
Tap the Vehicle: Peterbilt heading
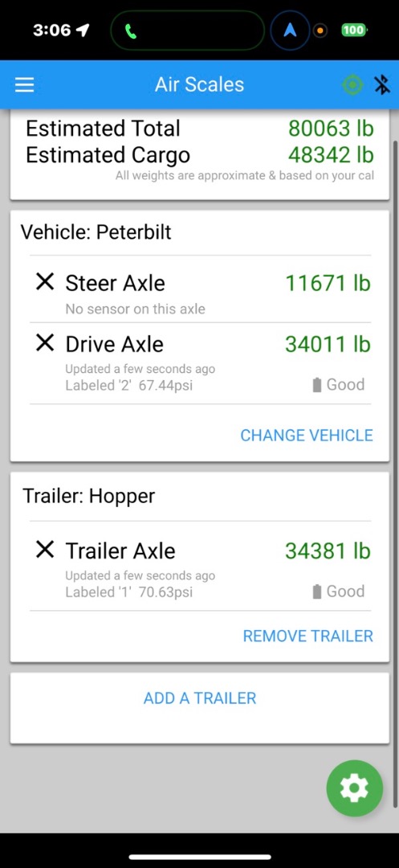pos(96,231)
